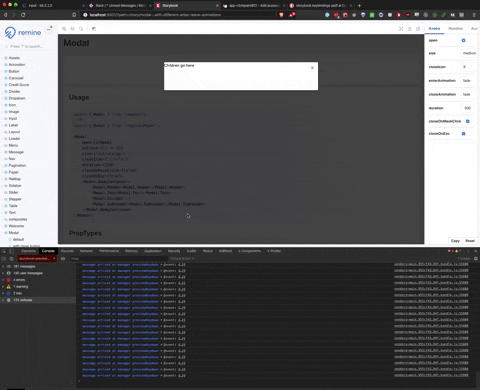Image resolution: width=480 pixels, height=390 pixels.
Task: Switch to the Readme addon tab
Action: point(455,29)
